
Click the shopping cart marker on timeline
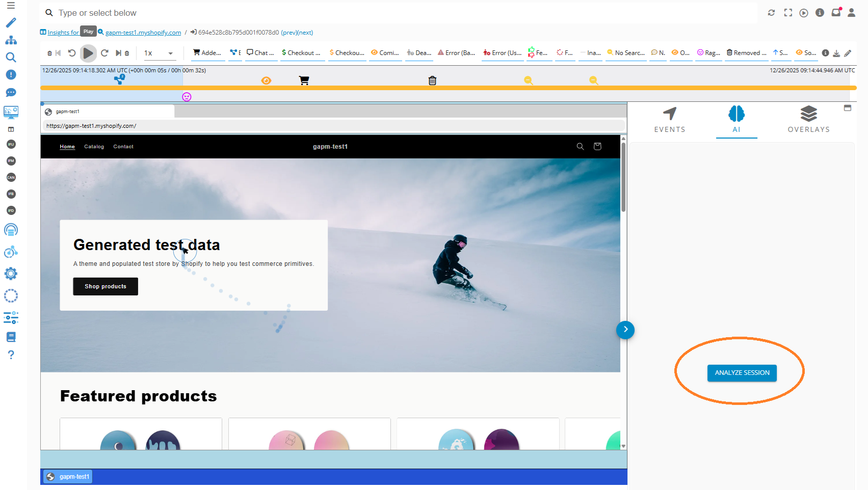click(x=304, y=80)
